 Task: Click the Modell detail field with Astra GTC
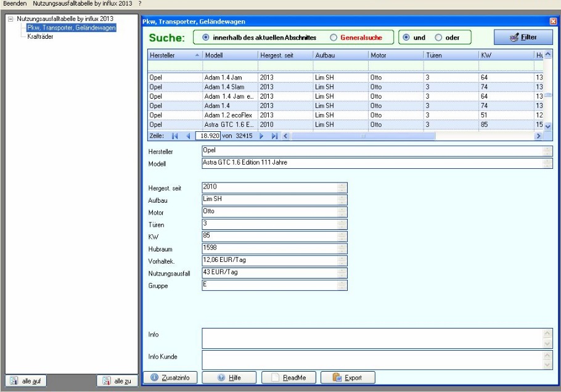pyautogui.click(x=377, y=163)
